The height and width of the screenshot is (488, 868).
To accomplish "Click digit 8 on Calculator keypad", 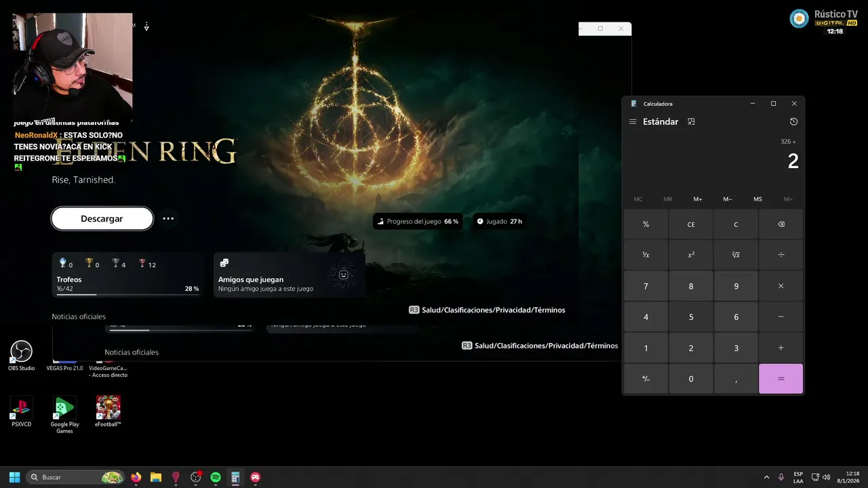I will tap(691, 286).
